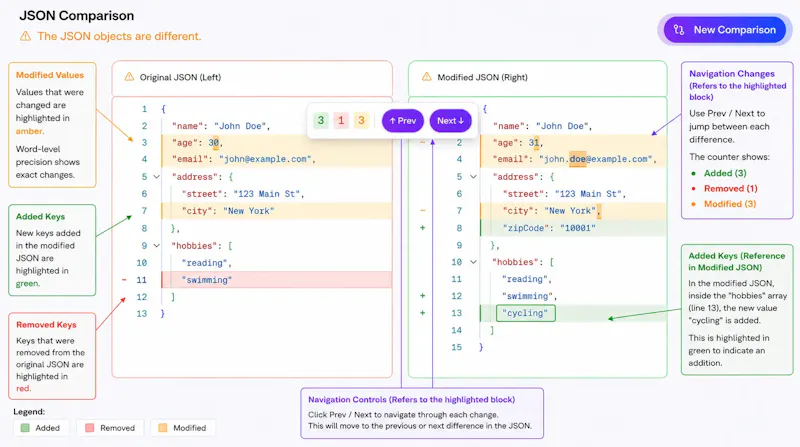The height and width of the screenshot is (447, 800).
Task: Click warning icon beside Modified JSON (Right)
Action: pos(427,77)
